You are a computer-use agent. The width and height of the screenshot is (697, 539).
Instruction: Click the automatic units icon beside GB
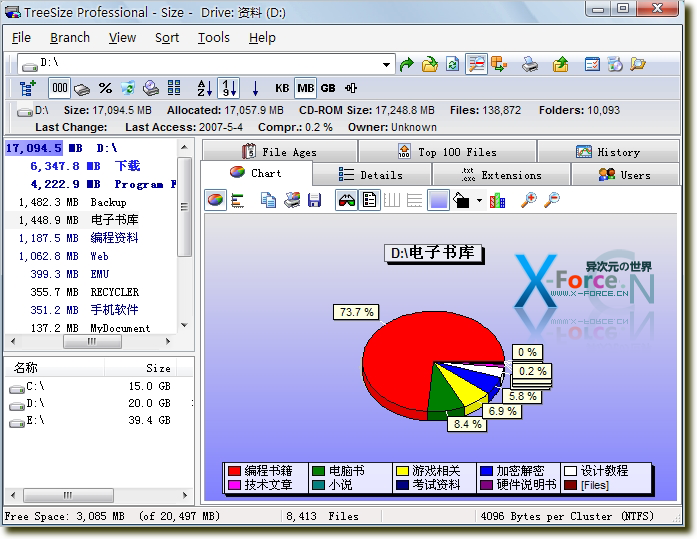pos(351,88)
